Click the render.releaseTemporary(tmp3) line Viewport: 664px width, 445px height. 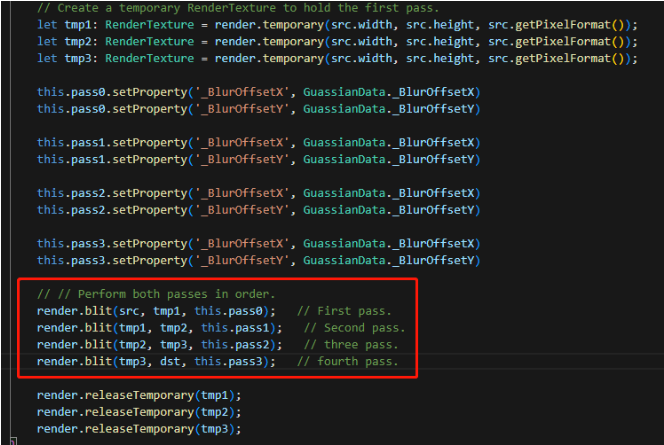139,429
